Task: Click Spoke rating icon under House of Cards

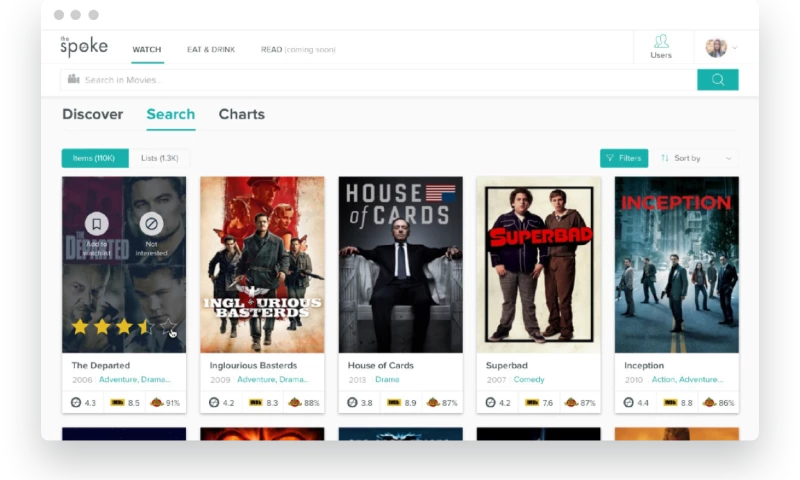Action: tap(353, 402)
